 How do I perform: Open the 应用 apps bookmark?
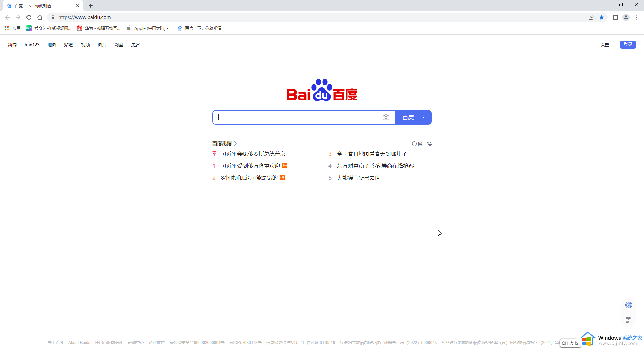pyautogui.click(x=13, y=28)
